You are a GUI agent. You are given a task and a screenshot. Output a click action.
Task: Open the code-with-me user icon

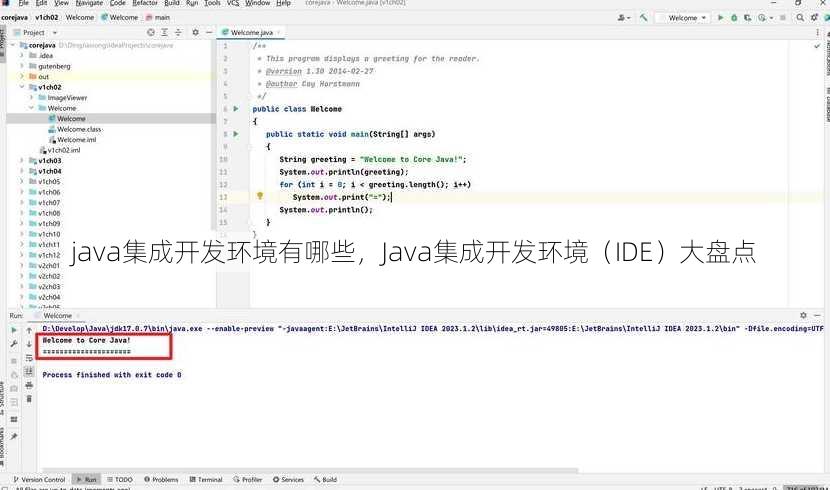point(624,17)
